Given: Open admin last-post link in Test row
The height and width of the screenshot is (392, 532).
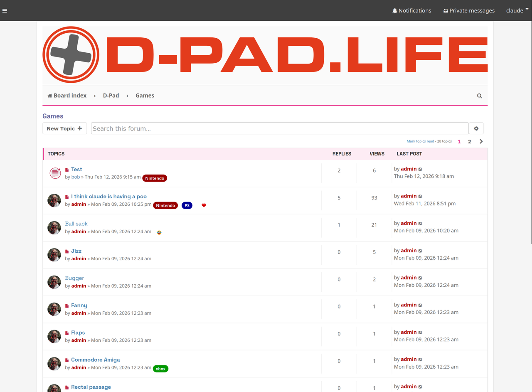Looking at the screenshot, I should 409,169.
